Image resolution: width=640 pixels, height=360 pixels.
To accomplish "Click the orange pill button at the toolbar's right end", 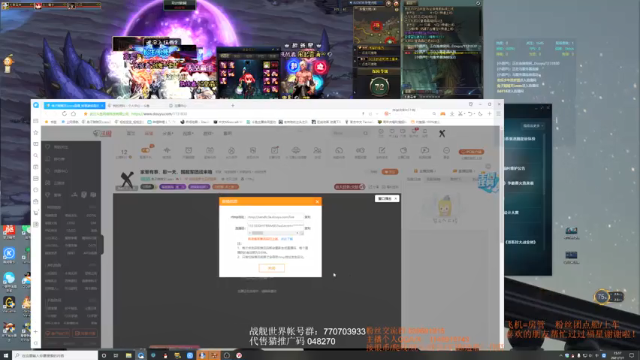I will (x=471, y=152).
